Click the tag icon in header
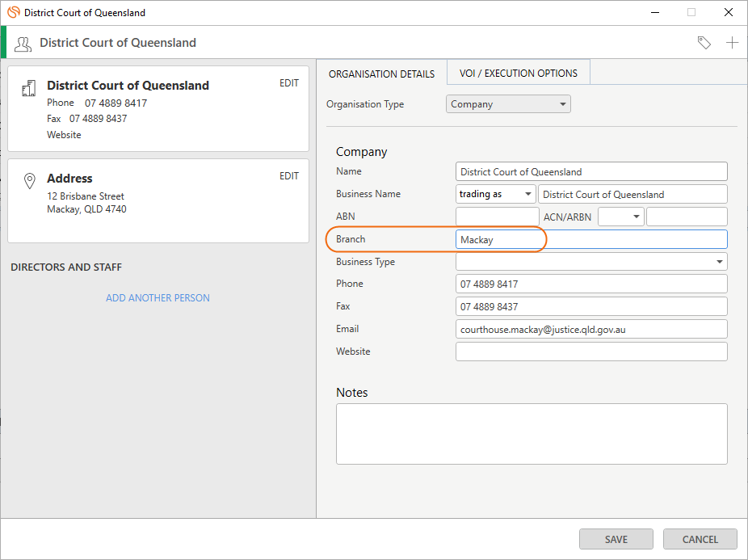 [704, 43]
